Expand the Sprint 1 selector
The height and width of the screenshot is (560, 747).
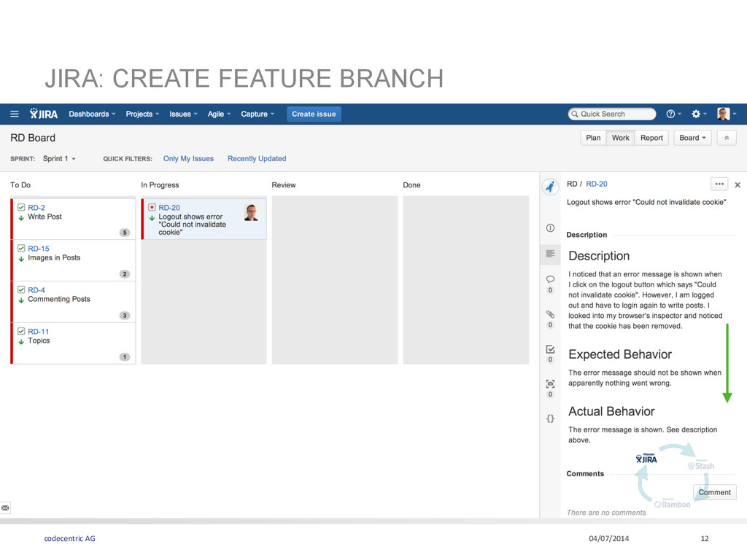coord(59,158)
